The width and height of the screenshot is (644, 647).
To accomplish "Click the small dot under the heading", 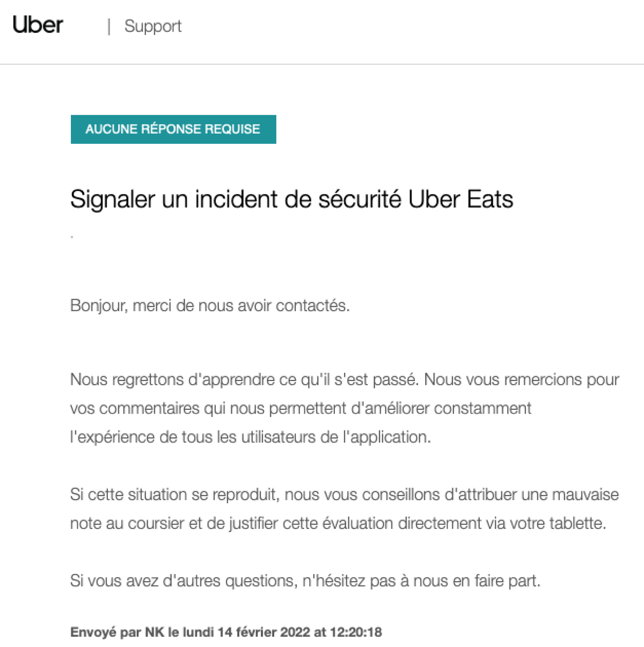I will [x=72, y=236].
